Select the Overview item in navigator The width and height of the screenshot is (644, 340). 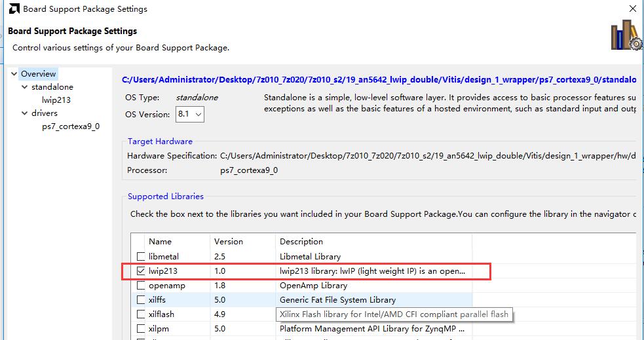pos(38,74)
